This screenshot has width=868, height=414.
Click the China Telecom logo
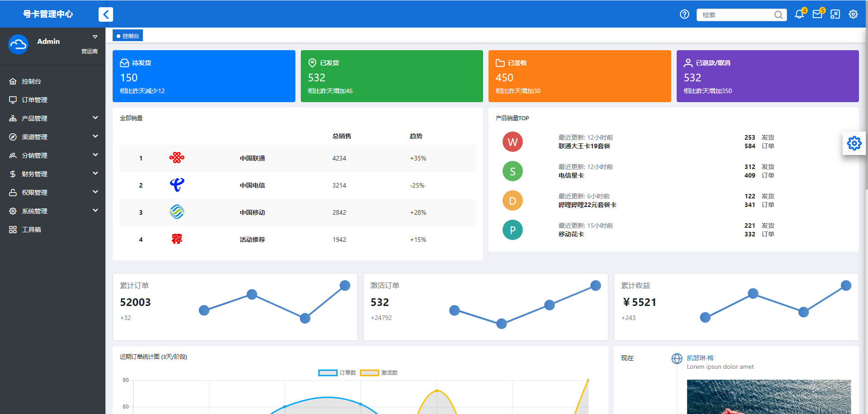177,185
